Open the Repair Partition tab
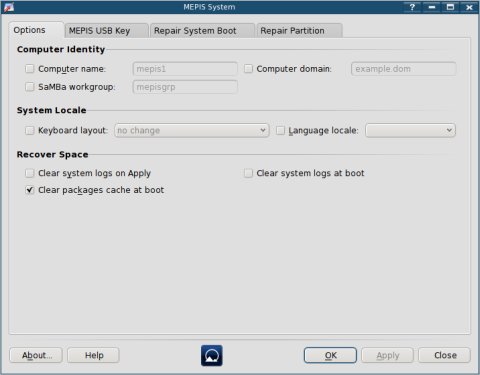The image size is (480, 375). (299, 31)
